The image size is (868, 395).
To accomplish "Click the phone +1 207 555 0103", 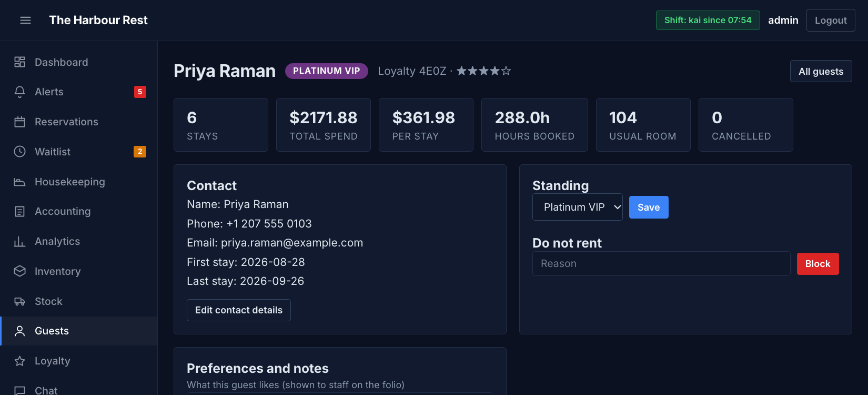I will point(269,224).
